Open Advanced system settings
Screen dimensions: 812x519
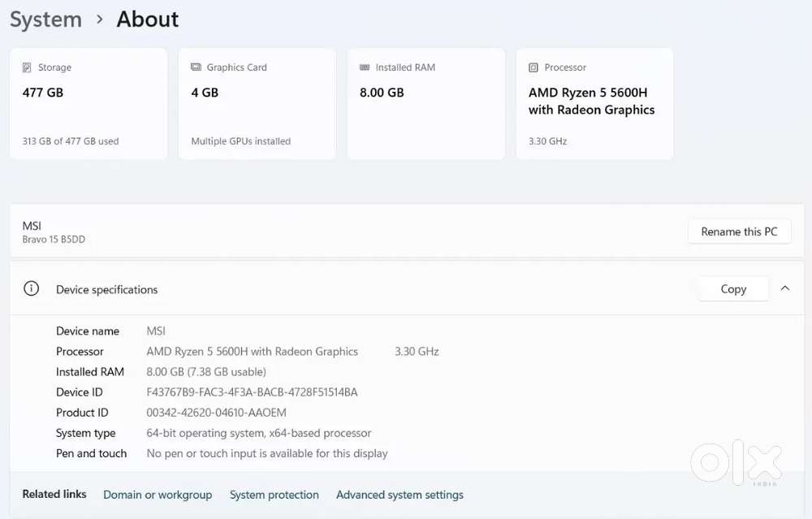400,494
